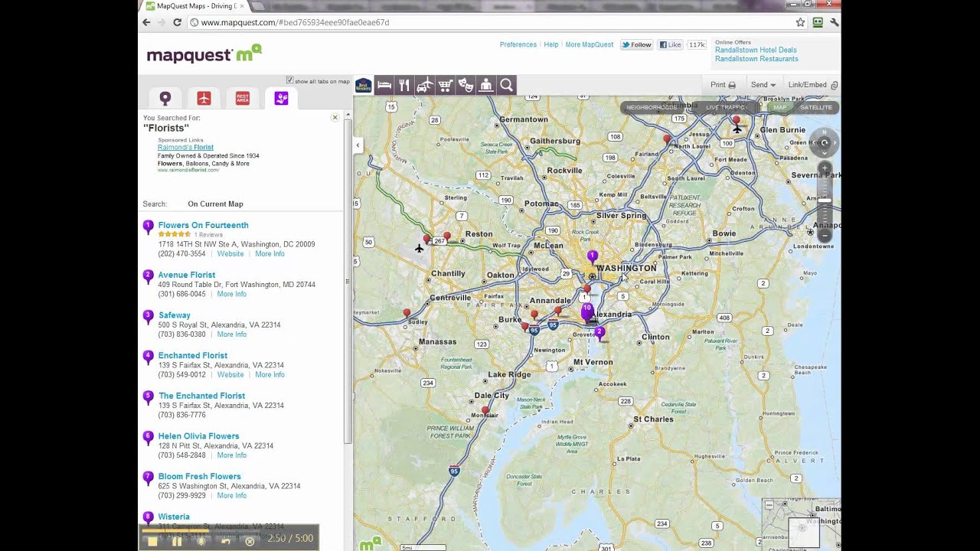Collapse the left results panel arrow
The image size is (980, 551).
(x=358, y=145)
